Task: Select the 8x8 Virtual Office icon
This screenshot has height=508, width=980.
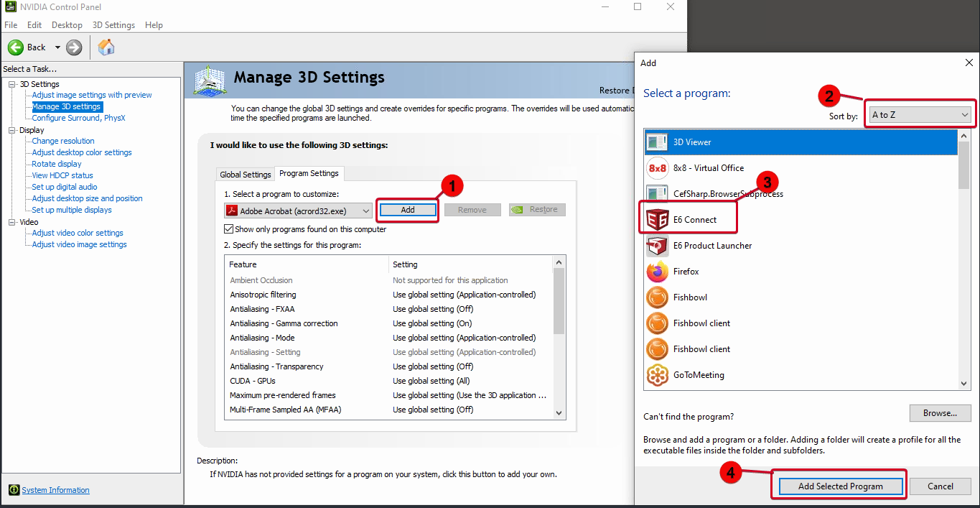Action: [x=657, y=168]
